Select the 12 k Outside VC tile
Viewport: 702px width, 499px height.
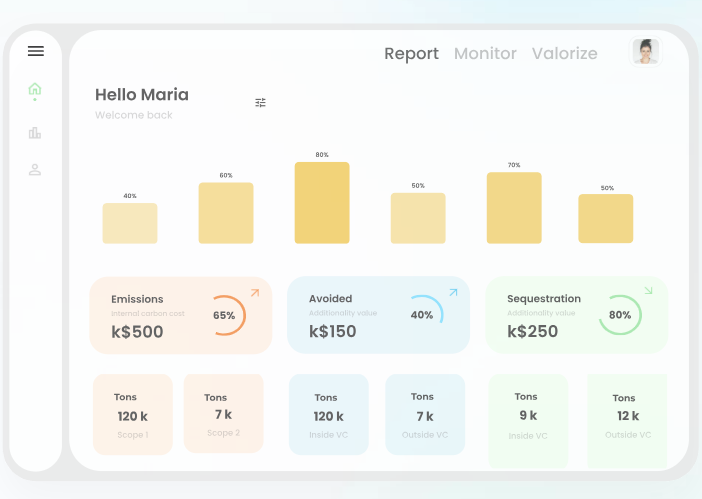pyautogui.click(x=627, y=416)
